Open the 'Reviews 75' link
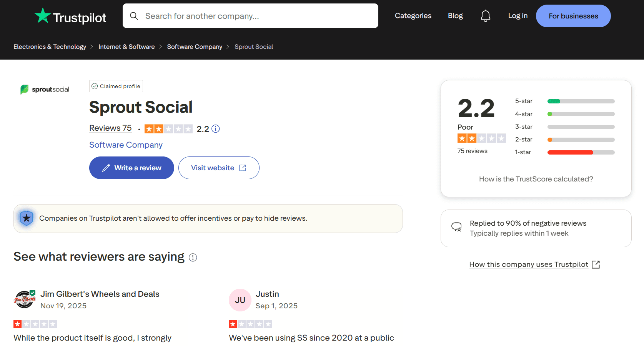Screen dimensions: 644x346 click(x=110, y=128)
